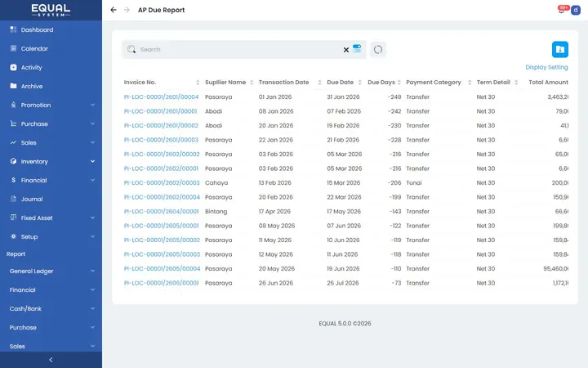Click the Inventory box icon
Image resolution: width=588 pixels, height=368 pixels.
tap(14, 161)
